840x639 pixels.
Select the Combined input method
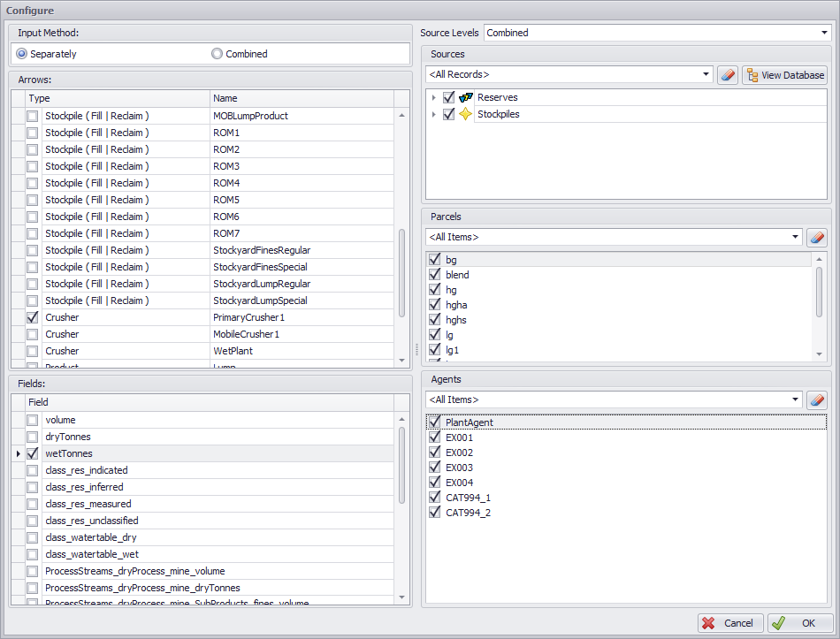point(218,54)
